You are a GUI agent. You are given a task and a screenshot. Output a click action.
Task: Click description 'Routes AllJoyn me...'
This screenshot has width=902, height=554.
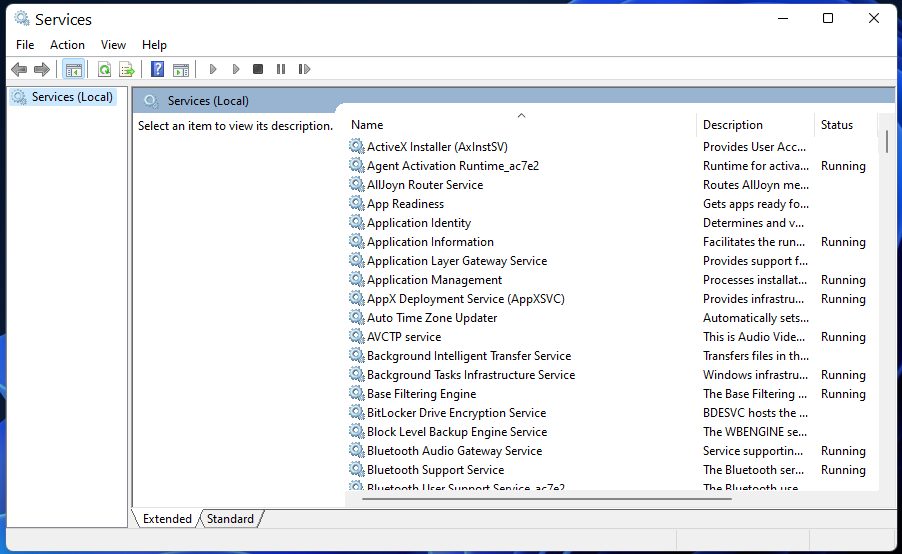tap(755, 185)
